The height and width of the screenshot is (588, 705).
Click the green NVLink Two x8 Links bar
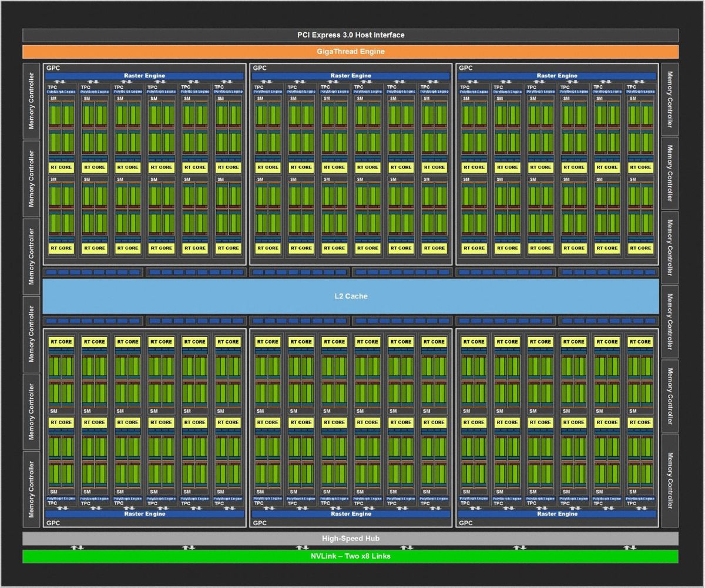pos(350,556)
